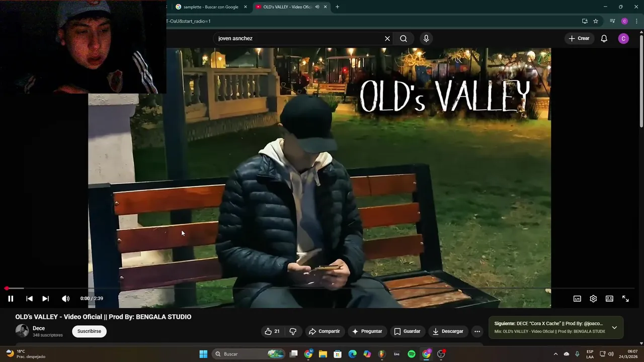Open the Dece channel avatar

22,331
